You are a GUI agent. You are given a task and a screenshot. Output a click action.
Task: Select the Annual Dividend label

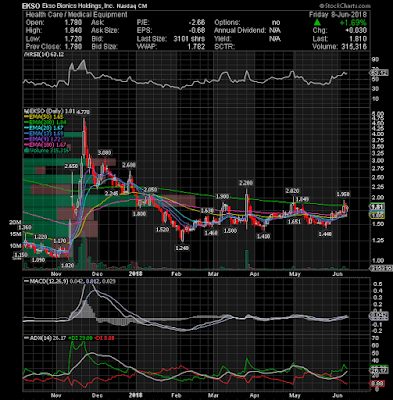tap(240, 31)
